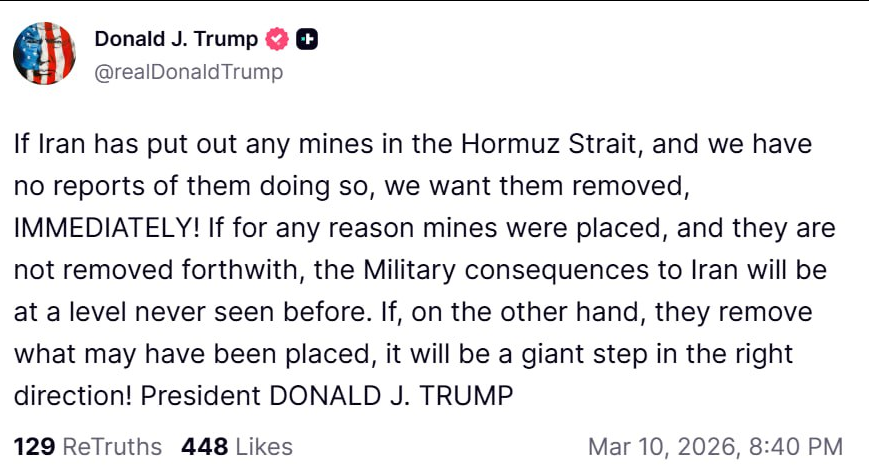Click the black plus badge icon

pyautogui.click(x=309, y=40)
